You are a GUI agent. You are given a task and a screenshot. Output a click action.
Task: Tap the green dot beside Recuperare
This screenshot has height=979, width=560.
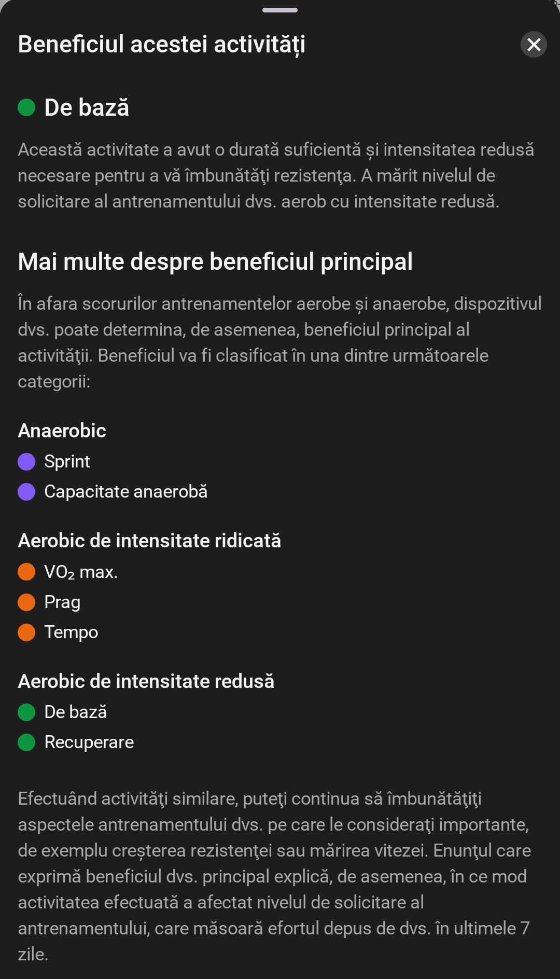26,742
